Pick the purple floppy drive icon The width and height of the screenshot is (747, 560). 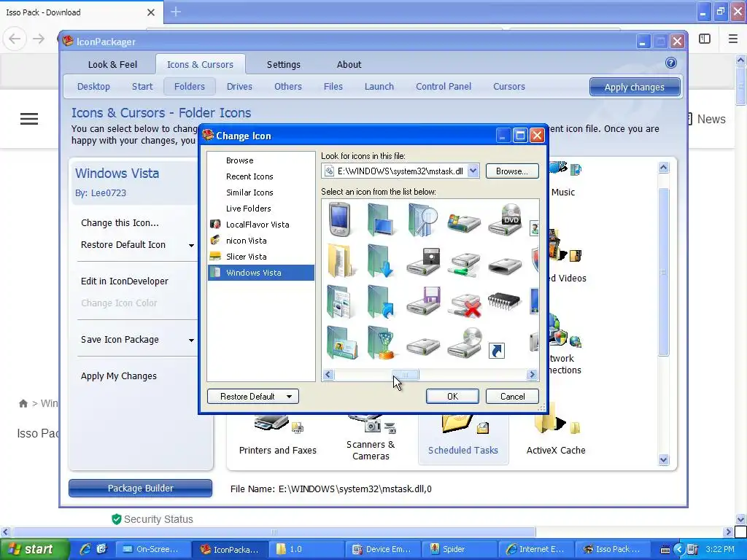(423, 301)
